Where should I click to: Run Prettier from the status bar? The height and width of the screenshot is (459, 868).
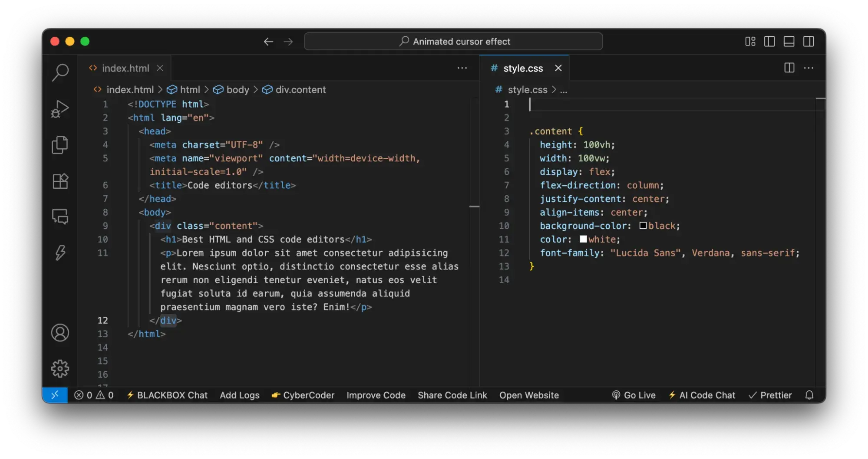click(x=770, y=395)
